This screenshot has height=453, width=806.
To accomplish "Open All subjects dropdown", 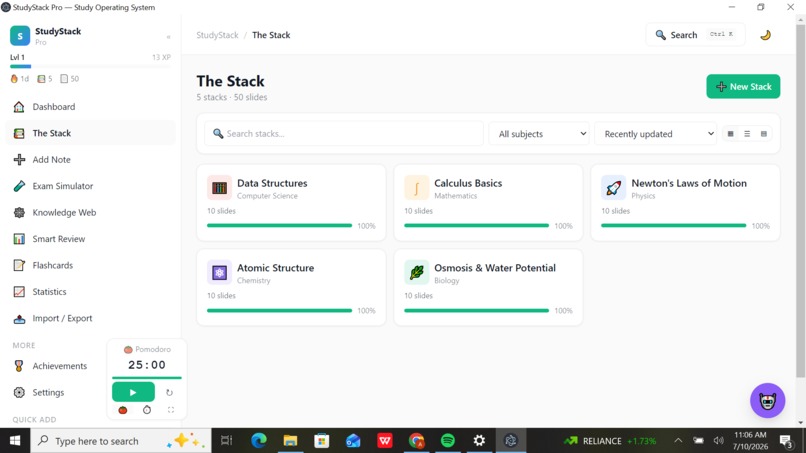I will [539, 134].
